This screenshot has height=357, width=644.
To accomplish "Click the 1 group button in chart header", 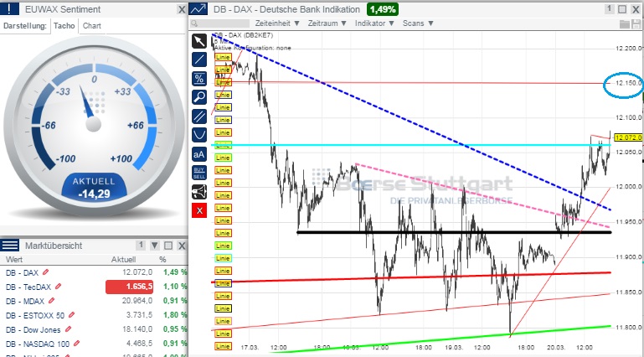I will coord(610,8).
